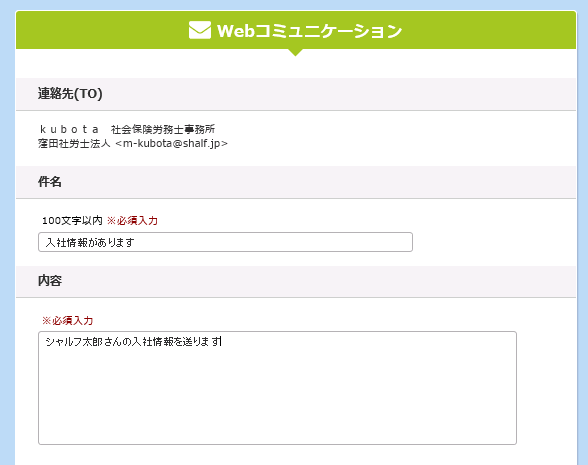This screenshot has height=465, width=588.
Task: Click the ※必須入力 note above message box
Action: (68, 321)
